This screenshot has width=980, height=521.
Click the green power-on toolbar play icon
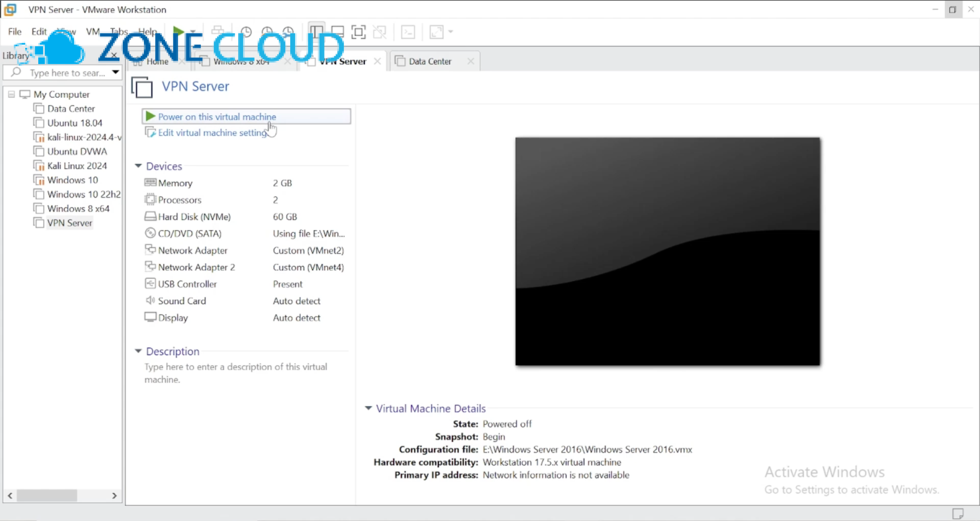click(x=178, y=31)
